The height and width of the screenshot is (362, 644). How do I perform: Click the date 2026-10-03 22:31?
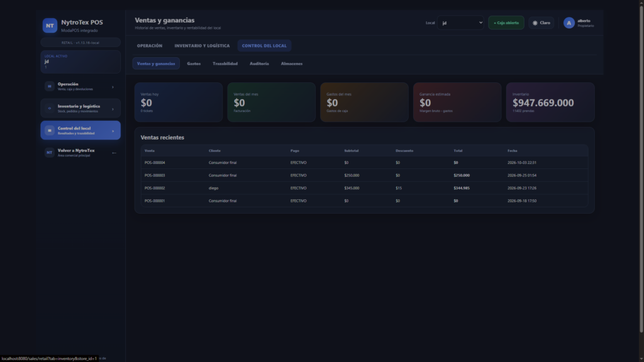(x=521, y=163)
